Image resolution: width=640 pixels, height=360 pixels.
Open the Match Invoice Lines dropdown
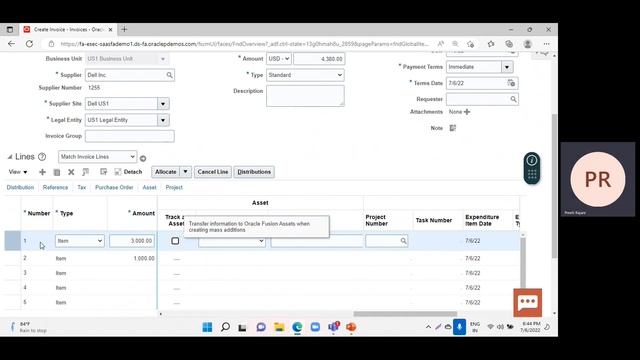[97, 157]
